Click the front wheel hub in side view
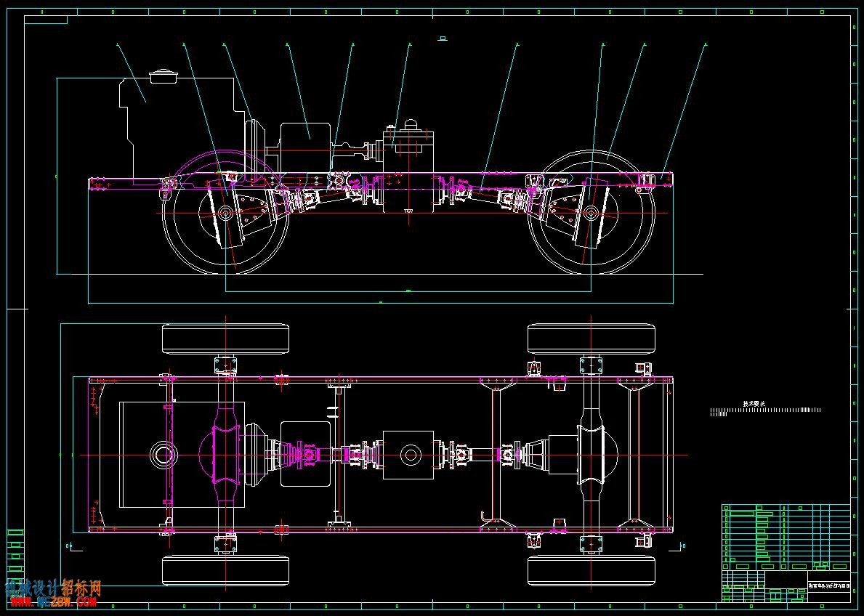864x616 pixels. click(x=225, y=214)
